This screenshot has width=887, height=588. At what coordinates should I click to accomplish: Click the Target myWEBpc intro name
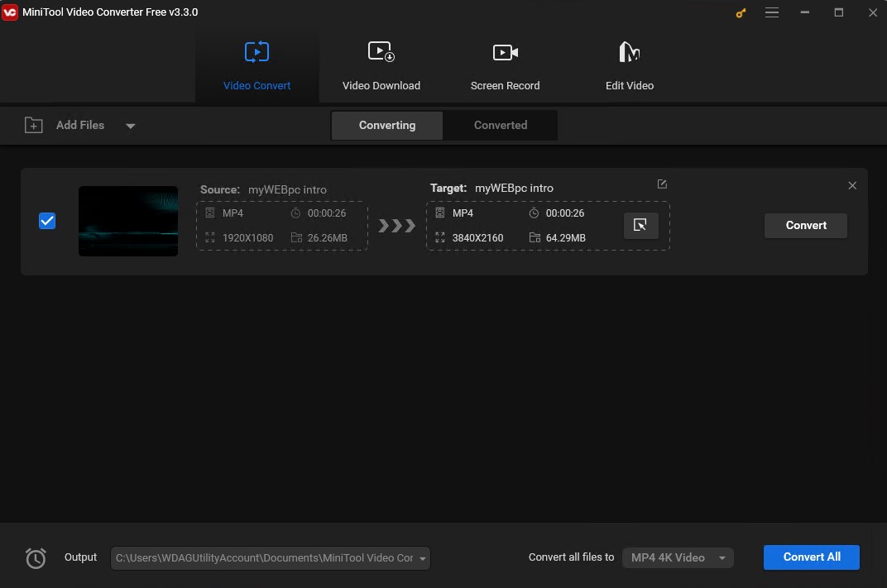[514, 188]
